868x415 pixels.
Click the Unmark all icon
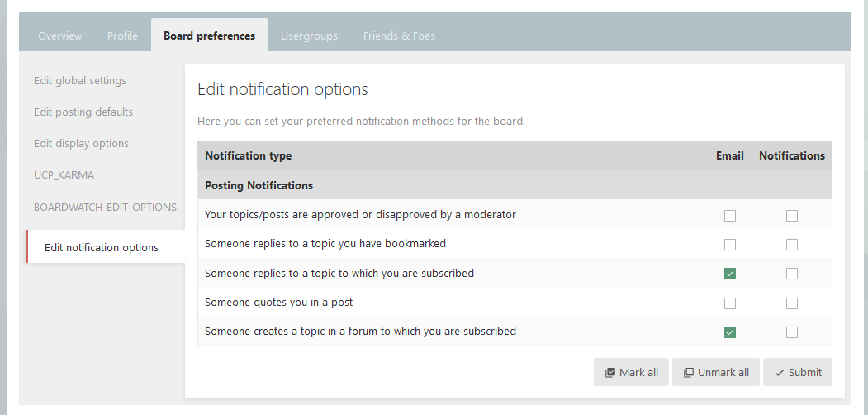(689, 373)
